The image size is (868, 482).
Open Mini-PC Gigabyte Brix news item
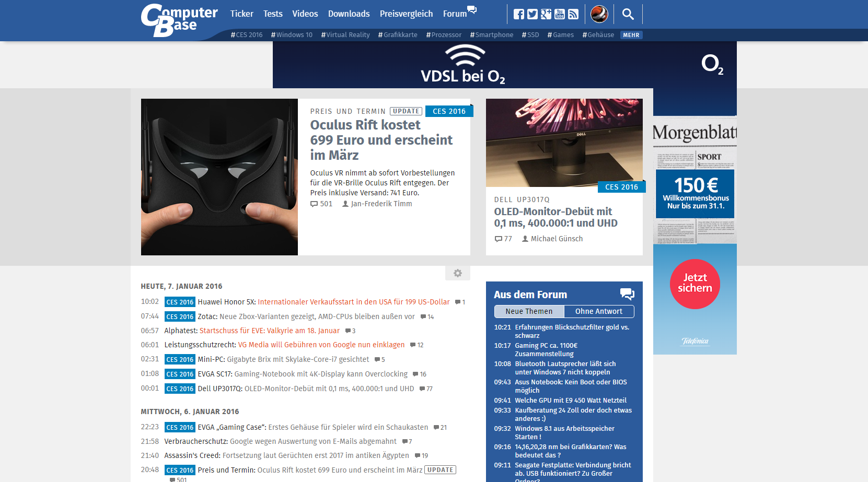[283, 359]
